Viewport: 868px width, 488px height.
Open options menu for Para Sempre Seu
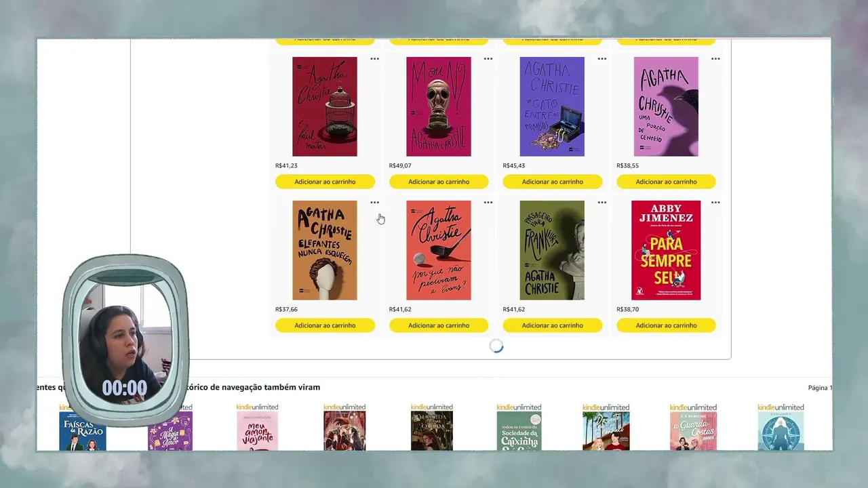pos(715,203)
